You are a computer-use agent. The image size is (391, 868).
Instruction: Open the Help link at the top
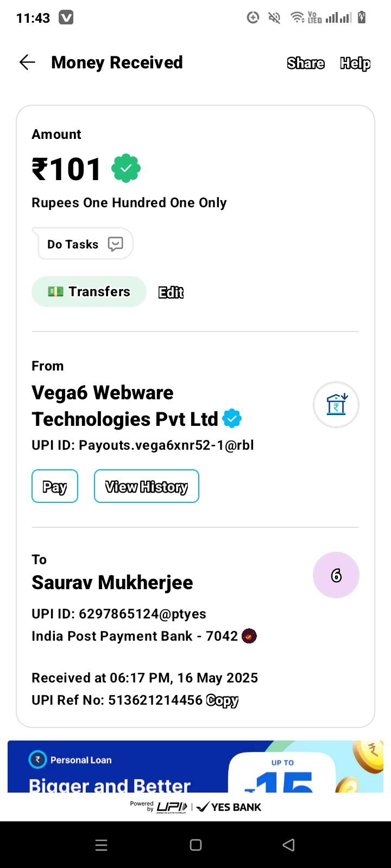click(x=355, y=63)
